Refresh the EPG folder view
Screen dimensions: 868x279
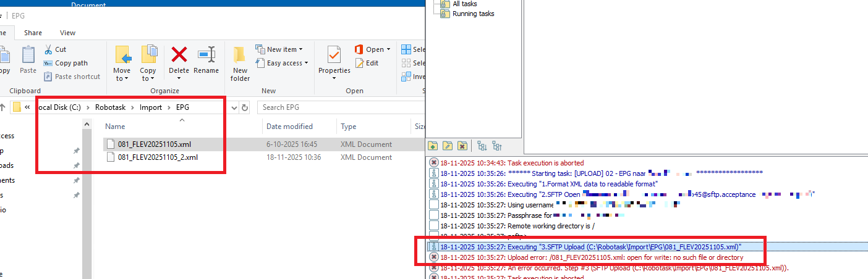coord(245,107)
